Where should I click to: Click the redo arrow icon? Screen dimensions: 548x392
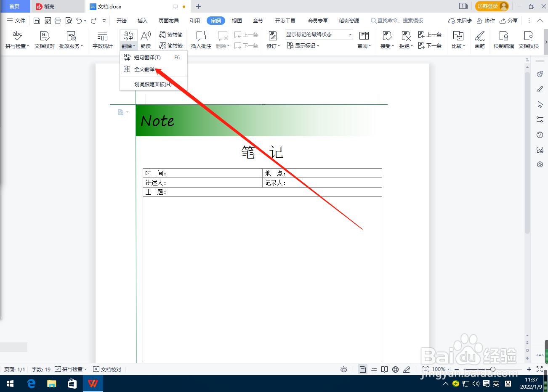coord(93,21)
